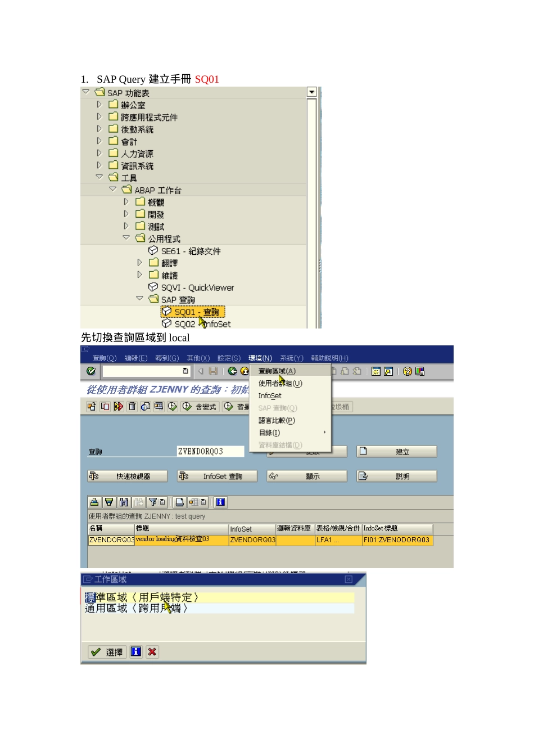Click the 建立 create button
The image size is (534, 756).
tap(397, 452)
